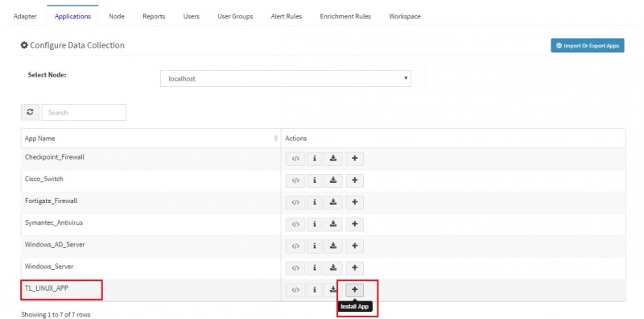
Task: Install the Cisco_Switch app
Action: point(355,180)
